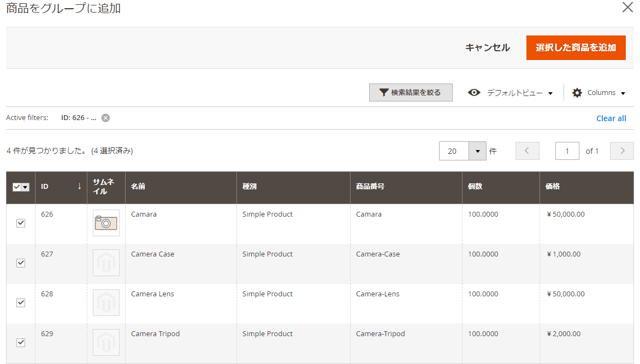640x364 pixels.
Task: Click the eye icon next to デフォルトビュー
Action: click(x=474, y=92)
